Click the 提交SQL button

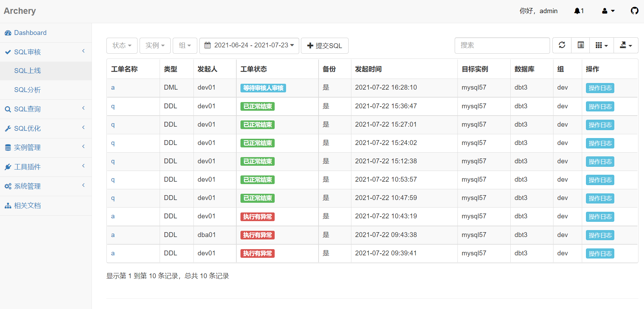coord(325,46)
